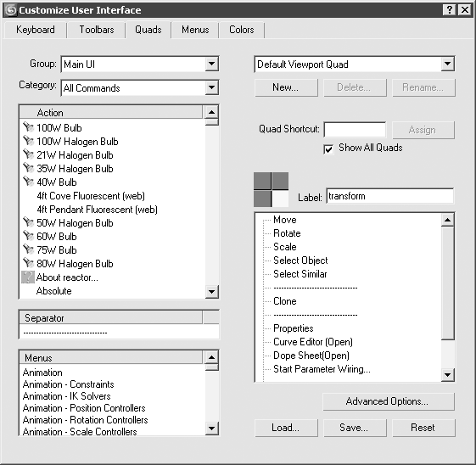Click the 3ds Max title bar logo
476x465 pixels.
coord(11,10)
